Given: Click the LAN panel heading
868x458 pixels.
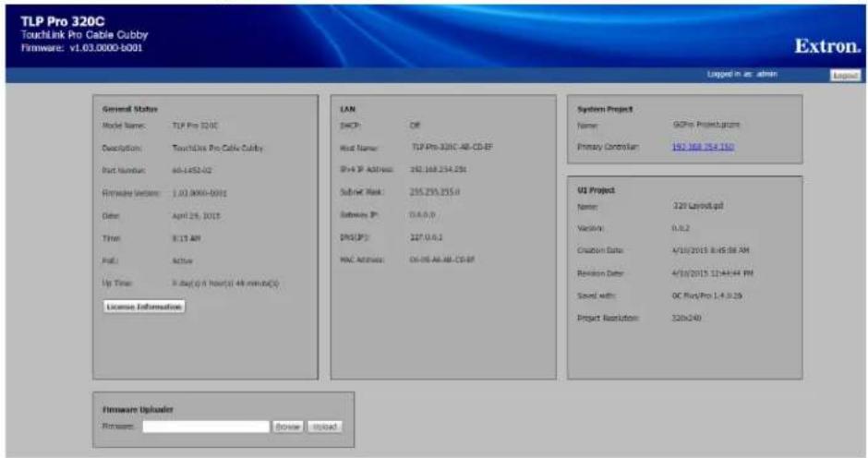Looking at the screenshot, I should pyautogui.click(x=347, y=109).
